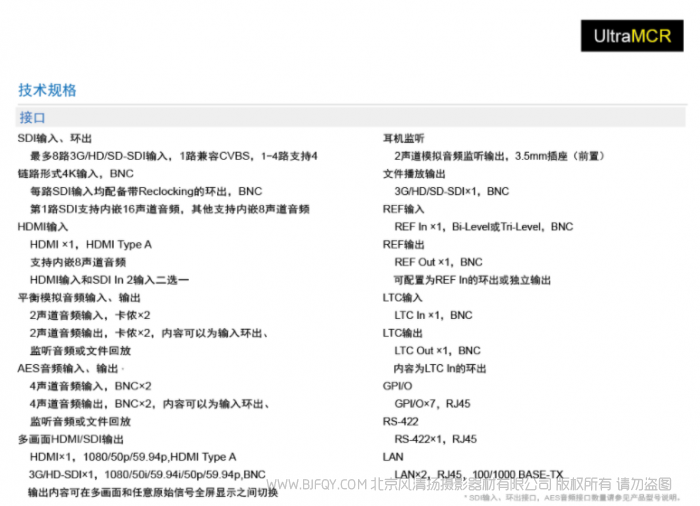700x506 pixels.
Task: Click the HDMI ×1, HDMI Type A line
Action: point(91,245)
